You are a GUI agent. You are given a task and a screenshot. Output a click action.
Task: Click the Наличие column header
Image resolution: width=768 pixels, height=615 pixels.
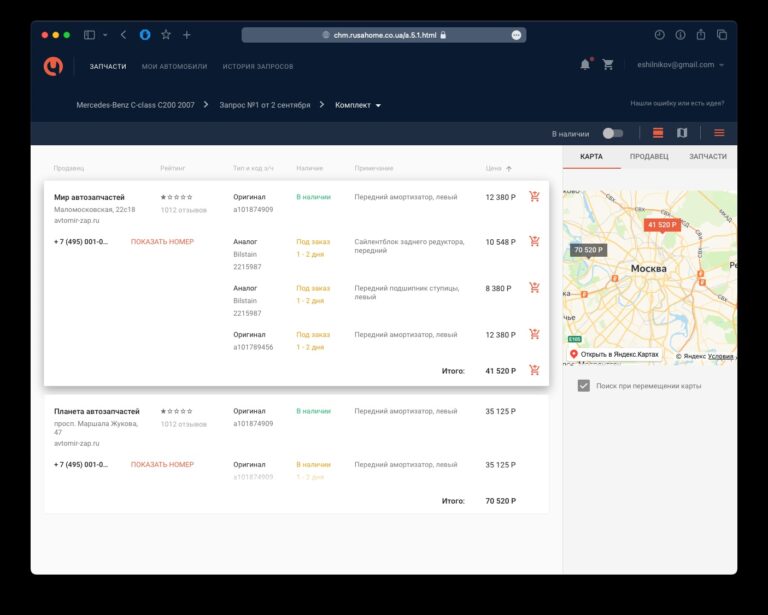(310, 168)
